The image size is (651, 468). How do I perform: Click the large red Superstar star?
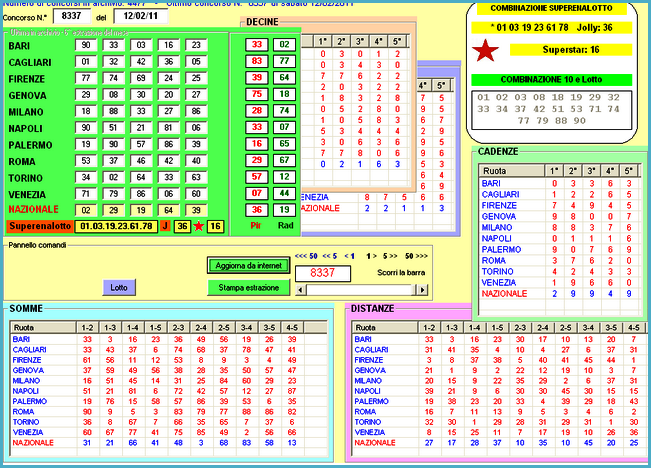point(485,50)
